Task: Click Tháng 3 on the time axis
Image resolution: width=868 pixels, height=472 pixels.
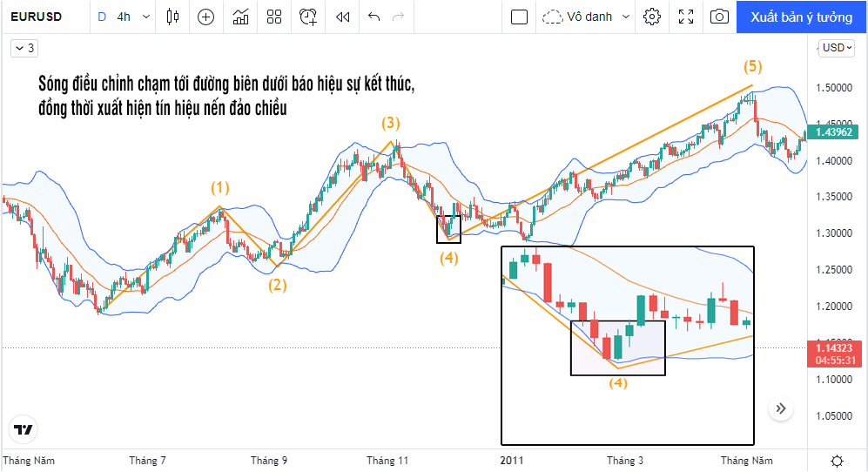Action: pos(625,461)
